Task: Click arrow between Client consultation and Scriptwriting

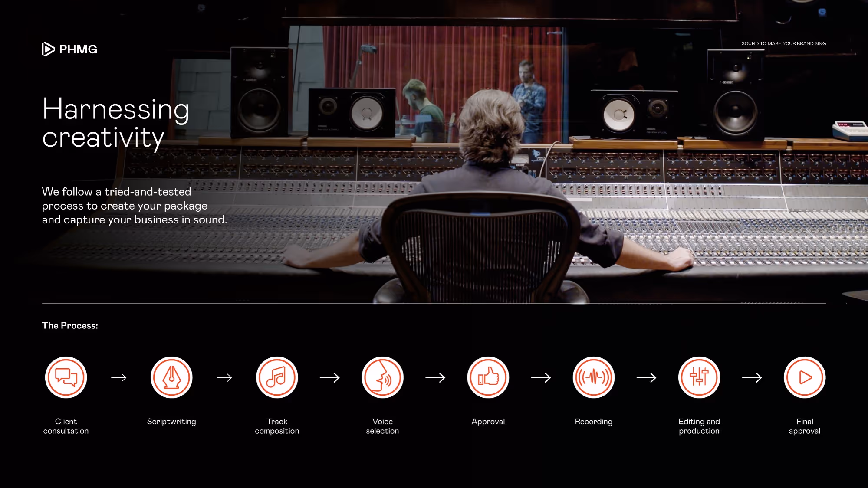Action: coord(118,378)
